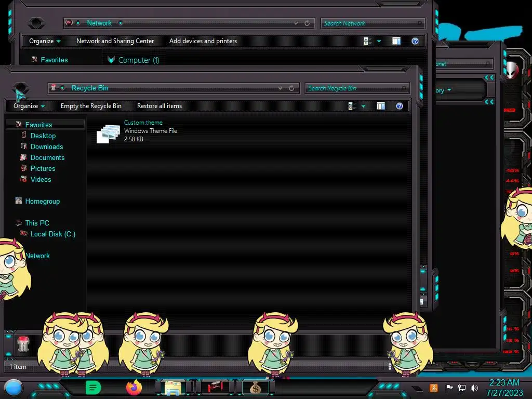
Task: Click Pictures folder icon in sidebar
Action: [24, 168]
